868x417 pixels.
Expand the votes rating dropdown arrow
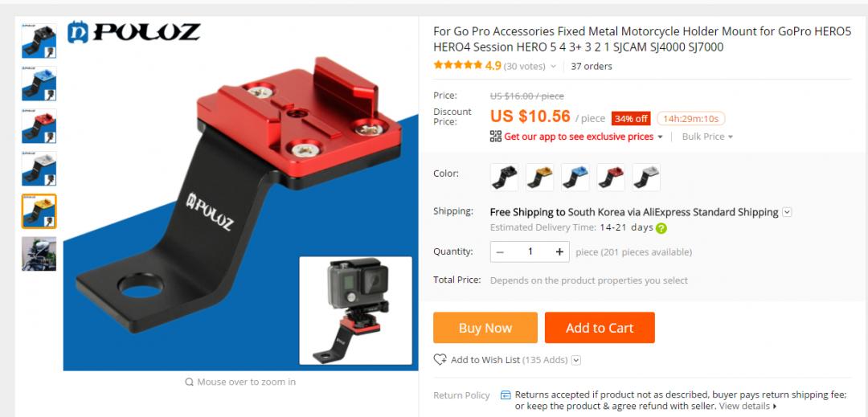pos(552,67)
